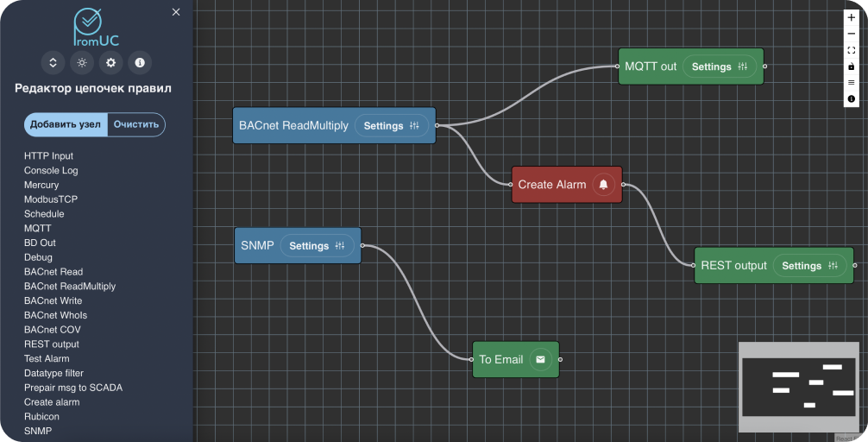Open Settings on the MQTT out node
This screenshot has width=868, height=442.
click(x=719, y=66)
